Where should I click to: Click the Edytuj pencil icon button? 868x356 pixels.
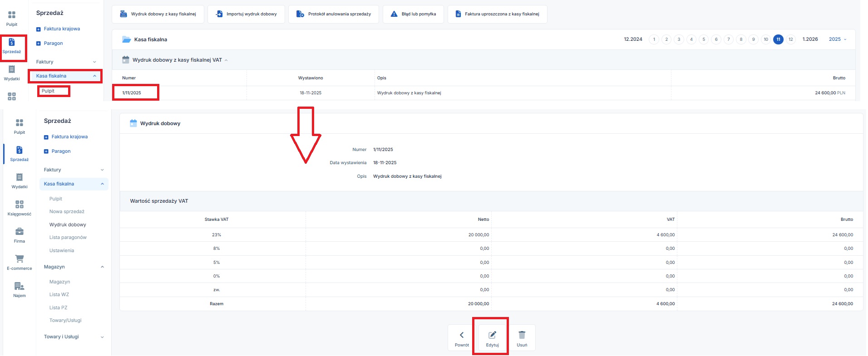[x=492, y=338]
